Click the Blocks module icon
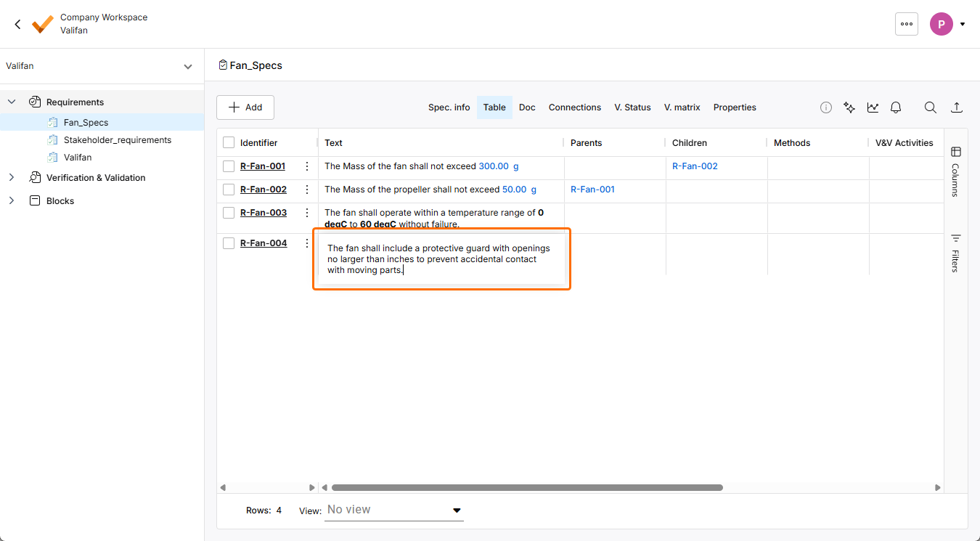Screen dimensions: 980x541 tap(34, 201)
